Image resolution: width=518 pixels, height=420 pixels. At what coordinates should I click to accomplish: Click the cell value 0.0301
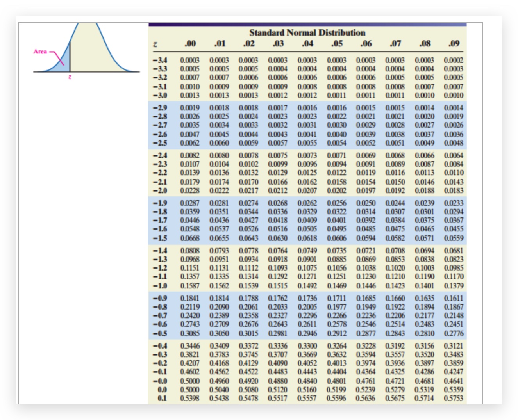[425, 212]
